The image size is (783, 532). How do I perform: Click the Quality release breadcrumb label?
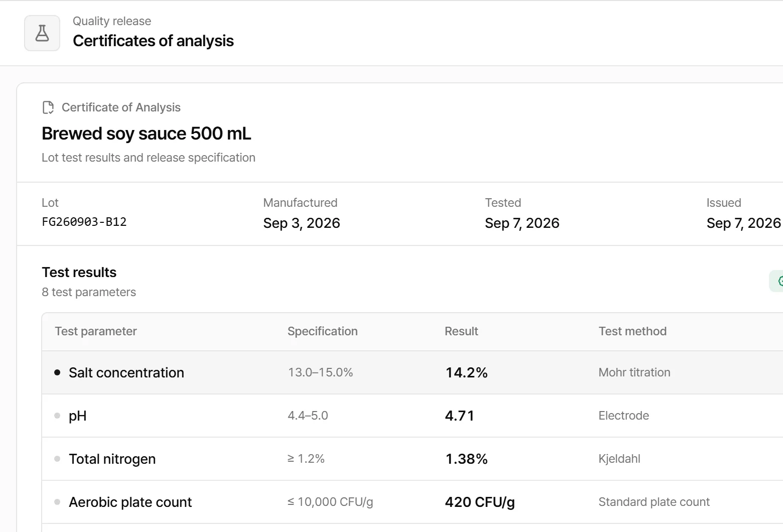point(112,21)
